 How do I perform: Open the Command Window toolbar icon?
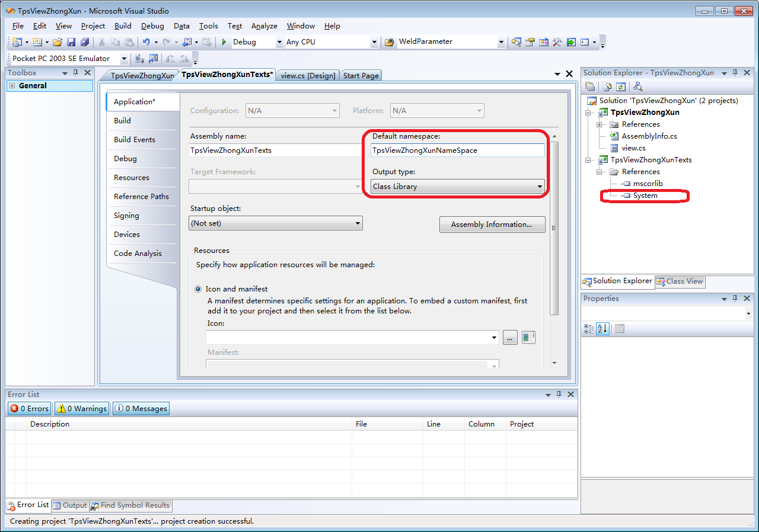(585, 42)
